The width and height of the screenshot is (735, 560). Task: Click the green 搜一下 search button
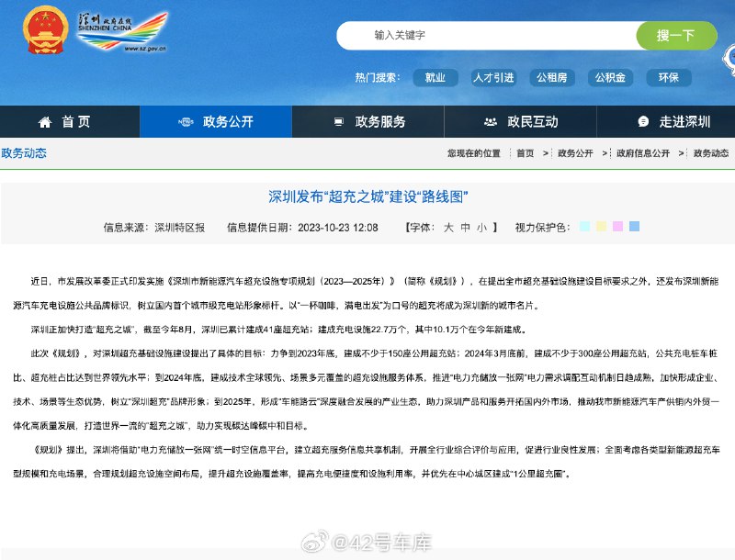pos(676,35)
